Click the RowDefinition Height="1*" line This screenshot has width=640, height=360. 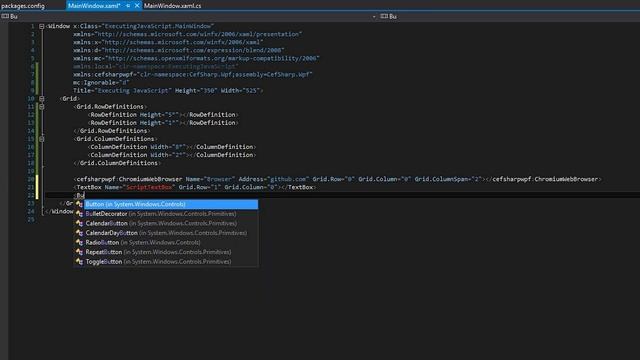[163, 123]
